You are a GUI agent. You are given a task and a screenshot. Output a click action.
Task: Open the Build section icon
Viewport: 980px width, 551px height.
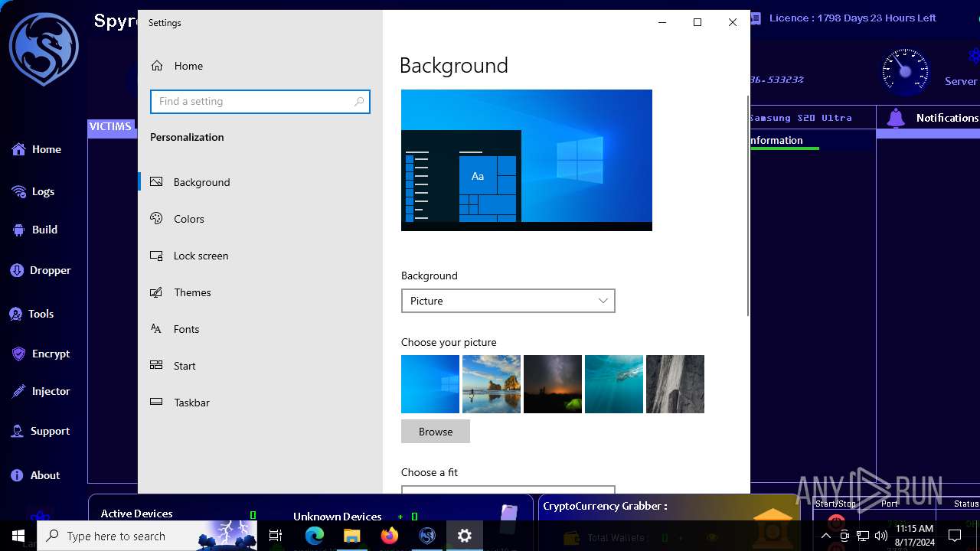click(x=18, y=230)
